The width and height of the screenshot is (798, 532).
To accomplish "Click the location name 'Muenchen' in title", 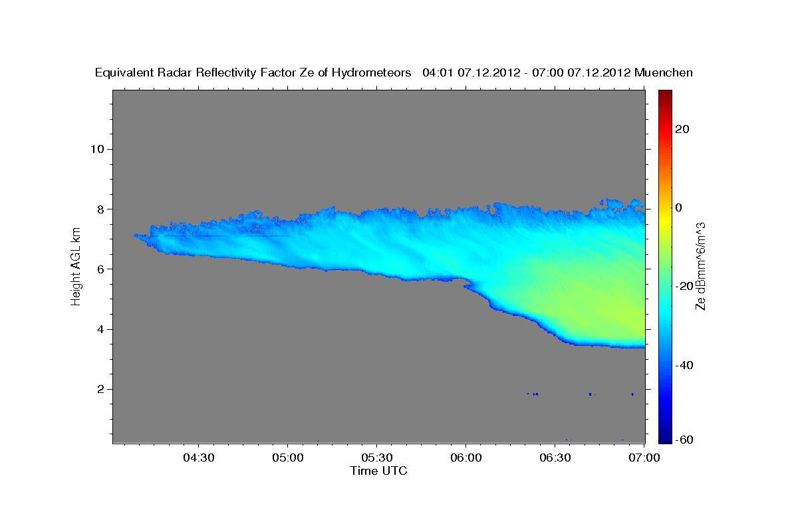I will point(664,73).
